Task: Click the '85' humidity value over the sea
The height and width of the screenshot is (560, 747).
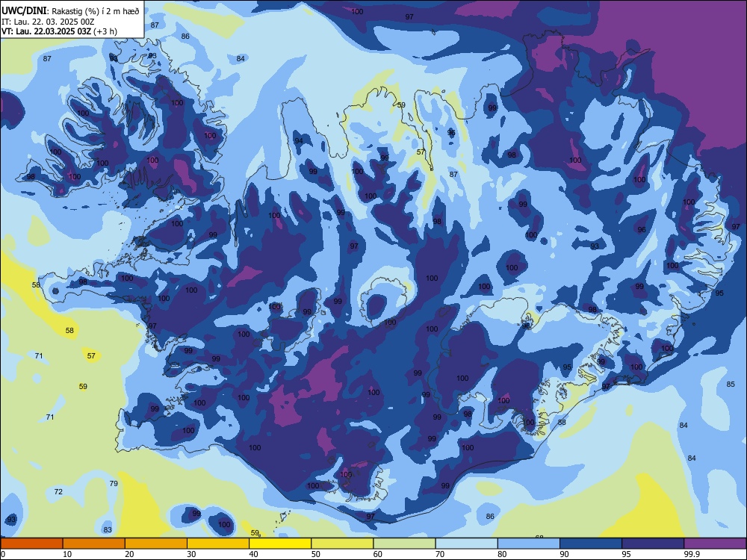Action: pos(731,385)
